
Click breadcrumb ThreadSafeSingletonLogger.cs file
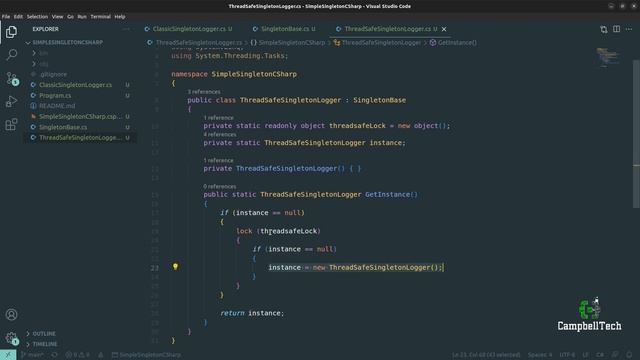coord(195,42)
